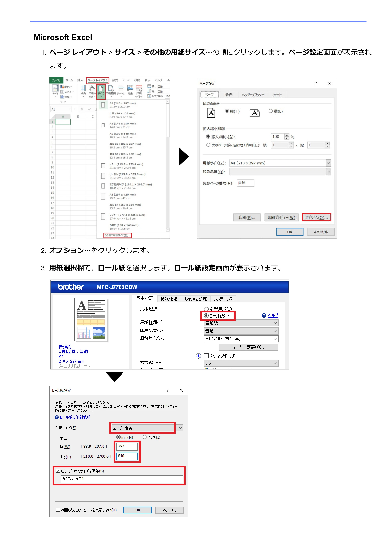Viewport: 392px width, 555px height.
Task: Select the インチ(I) unit radio button
Action: click(x=145, y=437)
